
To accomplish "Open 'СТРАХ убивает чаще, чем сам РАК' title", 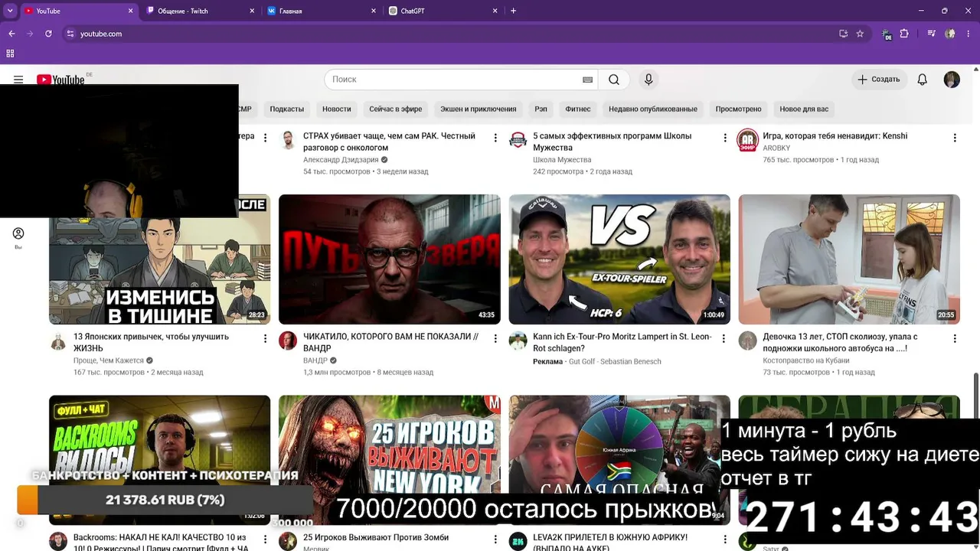I will tap(389, 142).
